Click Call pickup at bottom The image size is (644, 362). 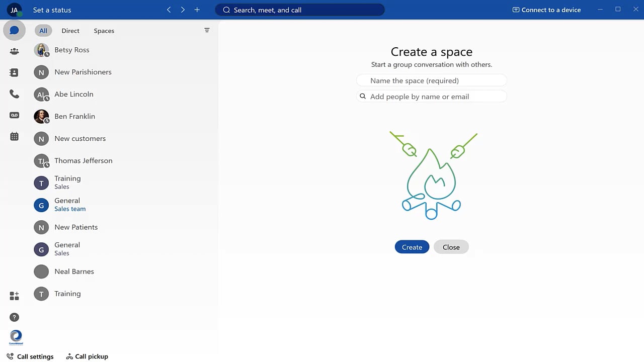click(87, 356)
